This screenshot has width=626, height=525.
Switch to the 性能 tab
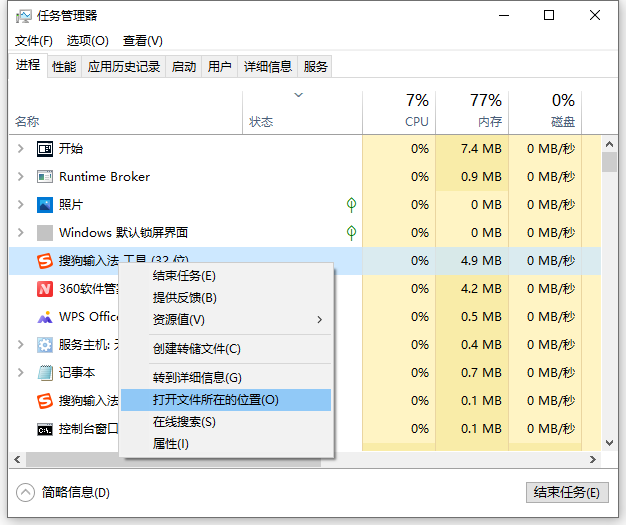[64, 67]
